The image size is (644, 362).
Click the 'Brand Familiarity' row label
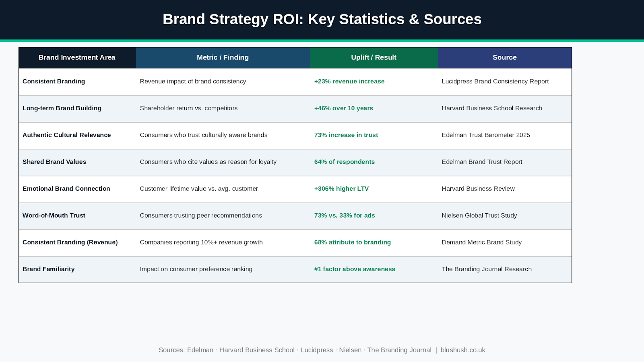[49, 269]
